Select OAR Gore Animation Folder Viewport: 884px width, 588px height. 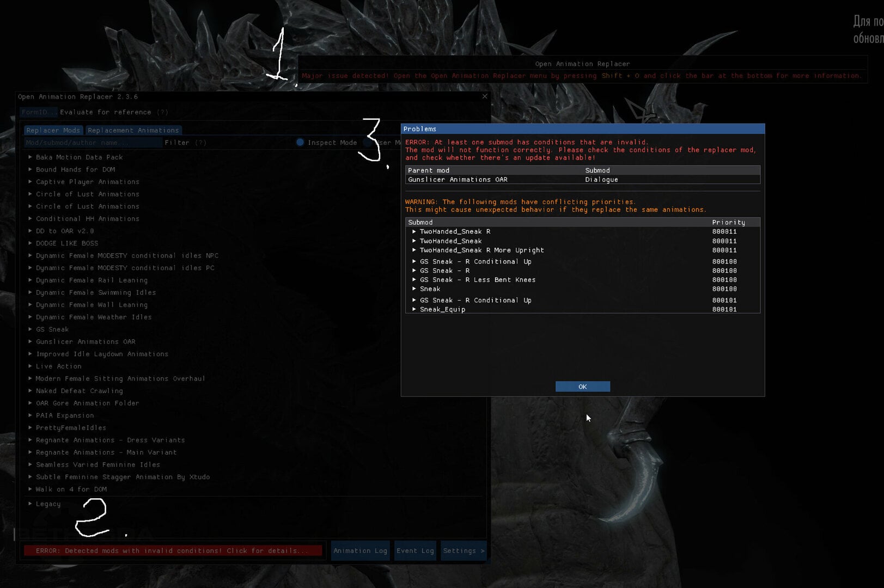click(88, 403)
